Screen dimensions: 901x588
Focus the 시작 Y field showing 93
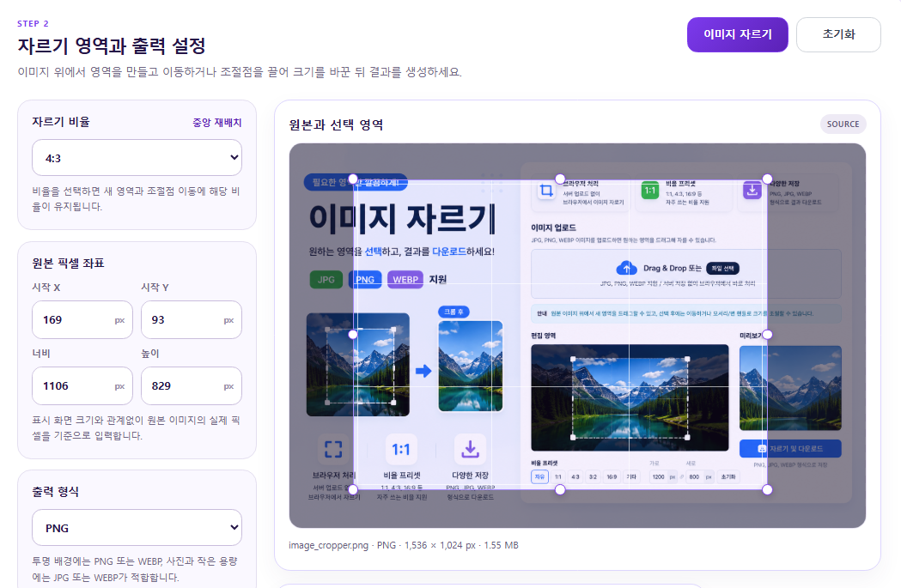click(x=192, y=320)
